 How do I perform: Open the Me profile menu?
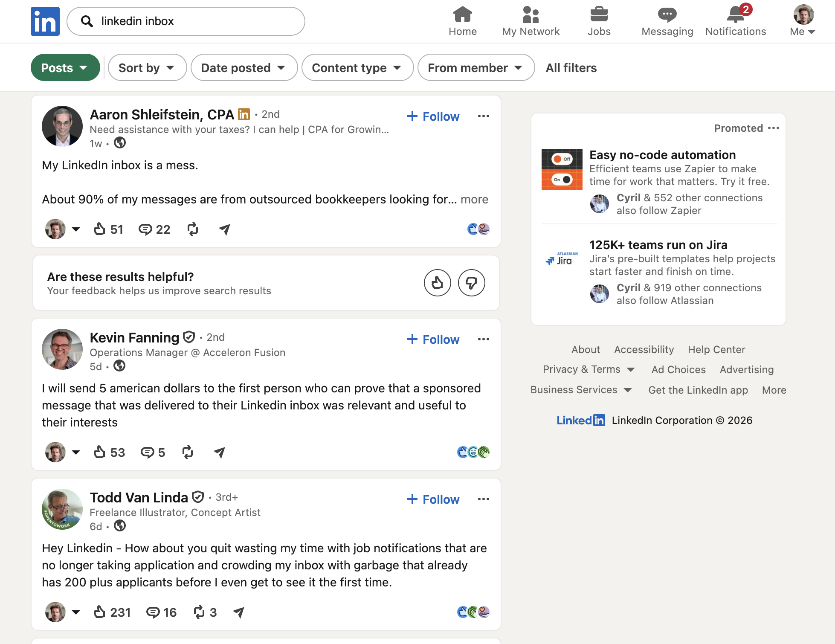pyautogui.click(x=803, y=21)
